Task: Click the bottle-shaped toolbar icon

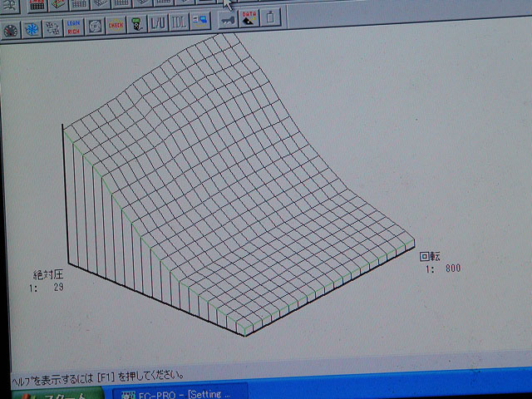Action: pos(270,17)
